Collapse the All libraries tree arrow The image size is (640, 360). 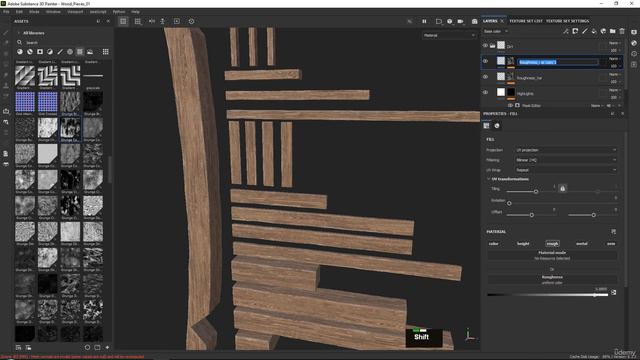[18, 33]
